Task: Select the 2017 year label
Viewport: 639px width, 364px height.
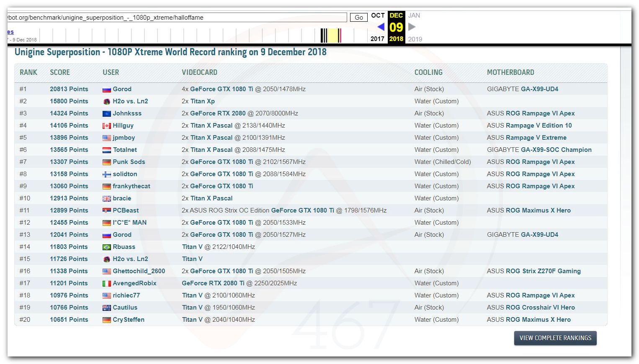Action: pyautogui.click(x=377, y=39)
